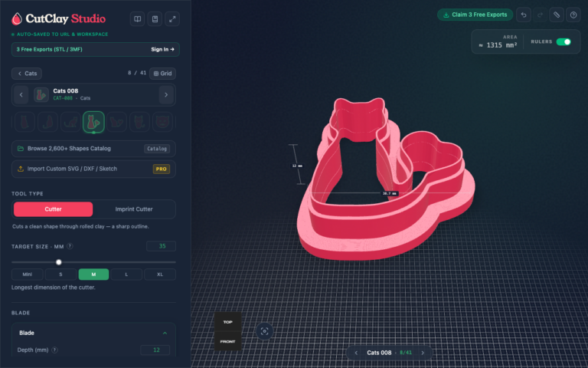Click the Depth value field 12

tap(155, 350)
